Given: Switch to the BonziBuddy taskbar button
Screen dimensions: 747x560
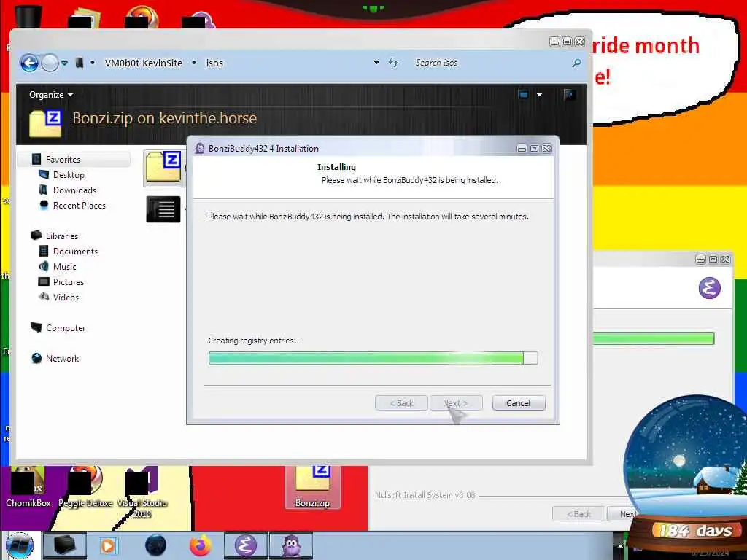Looking at the screenshot, I should click(291, 545).
